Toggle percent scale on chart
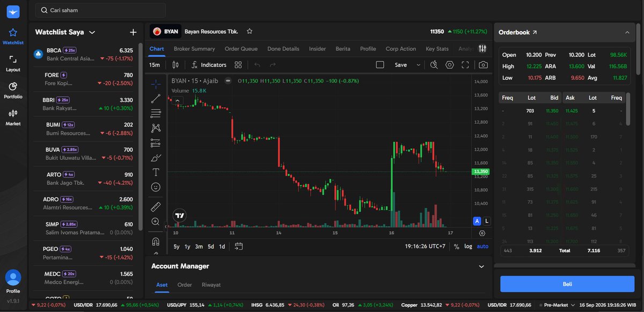 tap(456, 247)
